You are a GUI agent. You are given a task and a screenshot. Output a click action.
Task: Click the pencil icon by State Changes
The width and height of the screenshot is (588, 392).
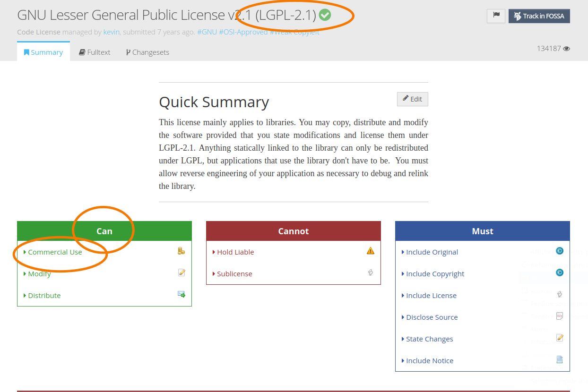560,338
